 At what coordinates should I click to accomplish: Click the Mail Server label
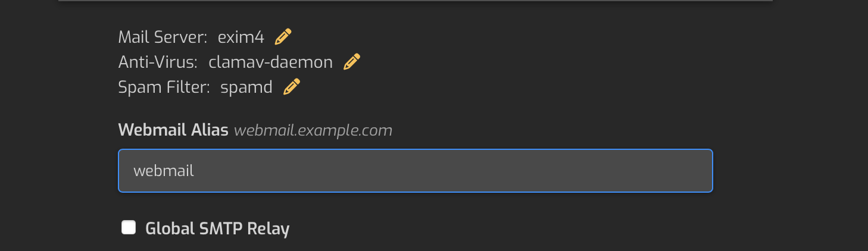point(163,37)
